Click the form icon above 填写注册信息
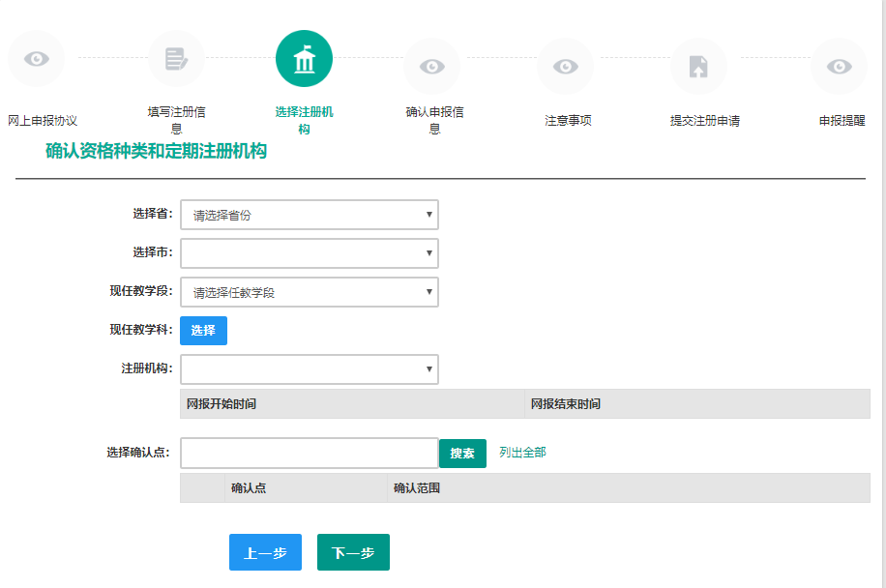This screenshot has height=588, width=886. coord(175,59)
